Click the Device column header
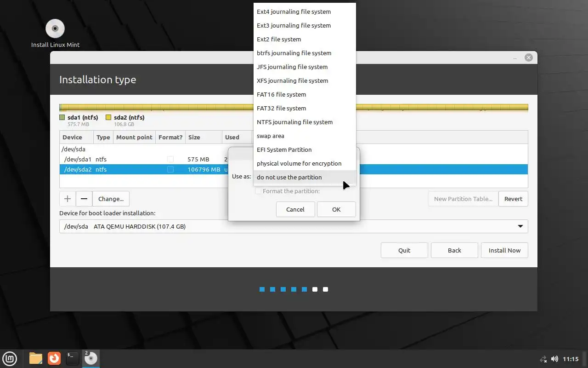 click(77, 137)
